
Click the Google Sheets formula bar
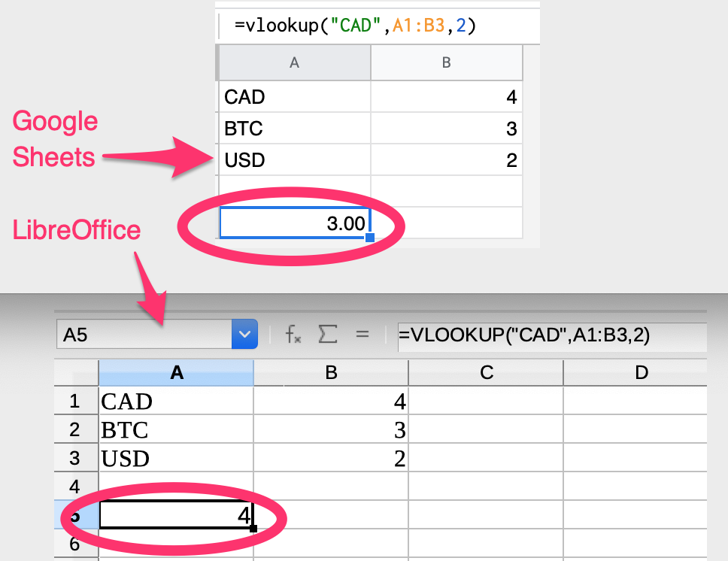point(379,25)
